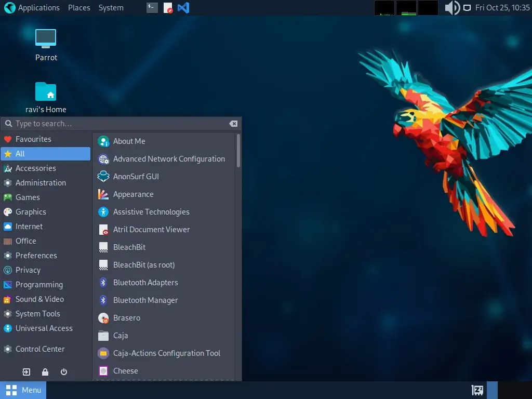This screenshot has width=532, height=399.
Task: Launch AnonSurf GUI from the list
Action: coord(136,177)
